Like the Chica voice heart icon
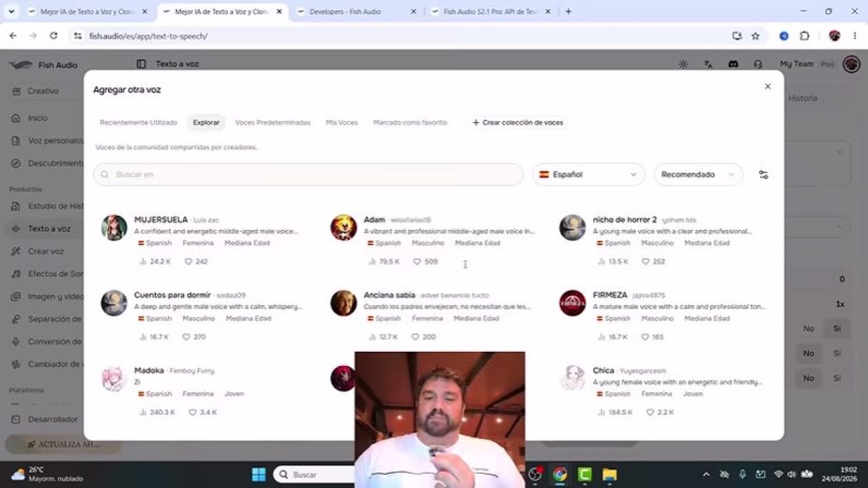This screenshot has height=488, width=868. tap(650, 412)
